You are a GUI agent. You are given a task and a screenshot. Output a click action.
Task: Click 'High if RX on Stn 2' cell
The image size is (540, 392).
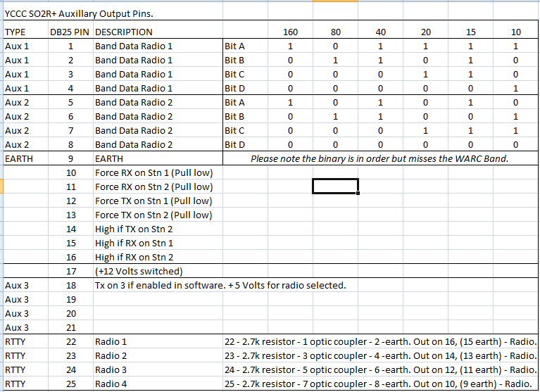coord(158,258)
